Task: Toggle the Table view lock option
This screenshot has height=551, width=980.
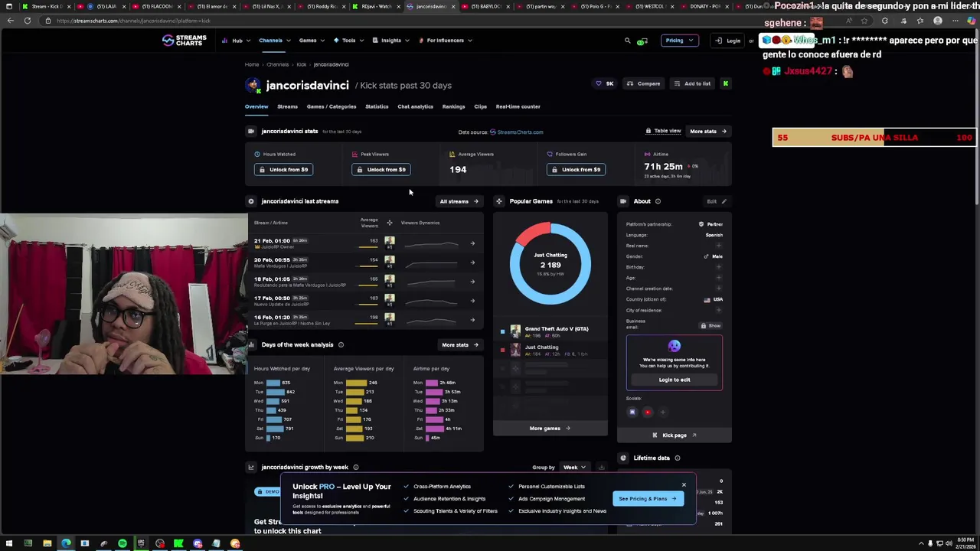Action: [663, 132]
